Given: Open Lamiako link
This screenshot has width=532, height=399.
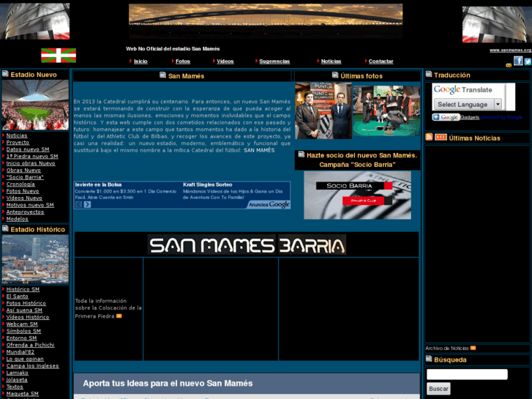Looking at the screenshot, I should tap(18, 373).
